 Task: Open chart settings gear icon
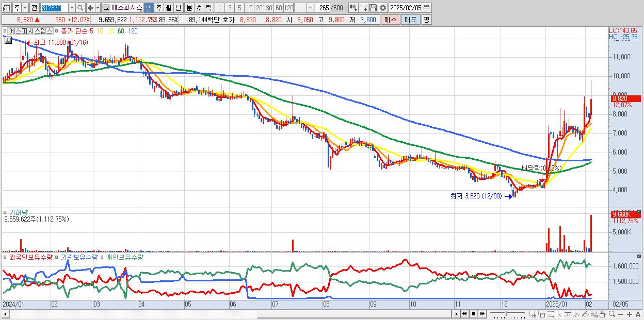pos(383,8)
